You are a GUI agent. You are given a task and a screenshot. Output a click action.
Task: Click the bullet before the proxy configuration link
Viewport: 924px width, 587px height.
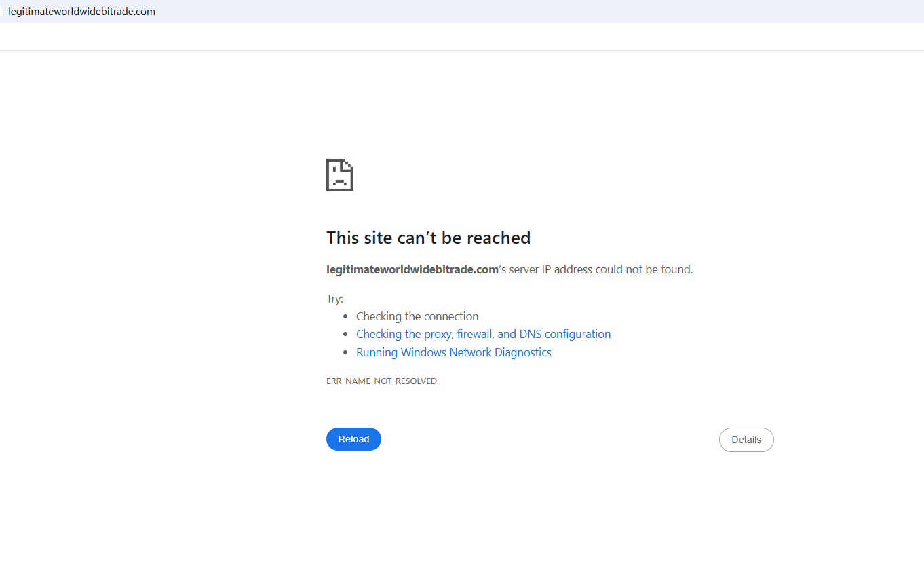(x=346, y=335)
